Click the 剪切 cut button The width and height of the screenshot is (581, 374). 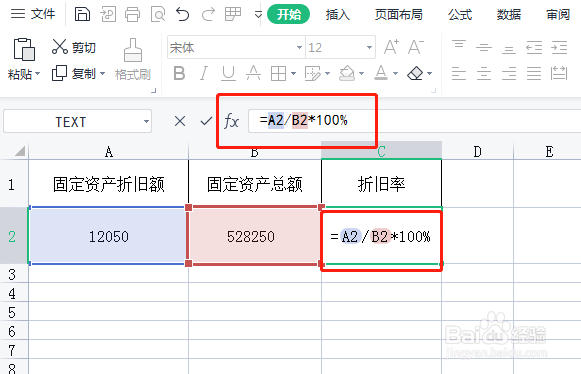coord(74,47)
